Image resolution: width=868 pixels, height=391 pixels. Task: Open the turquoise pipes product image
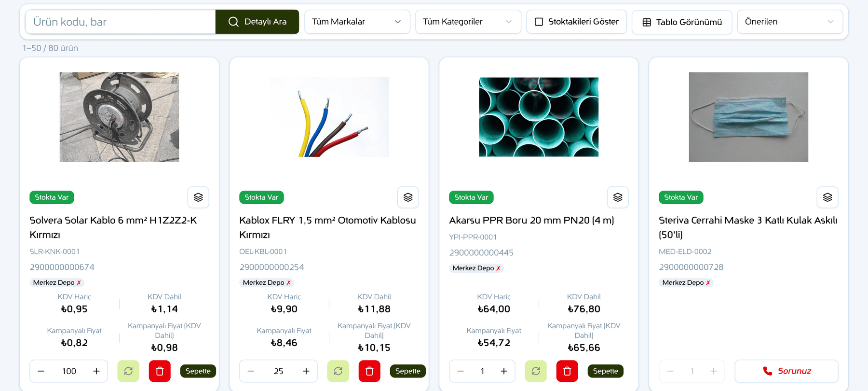pos(539,117)
